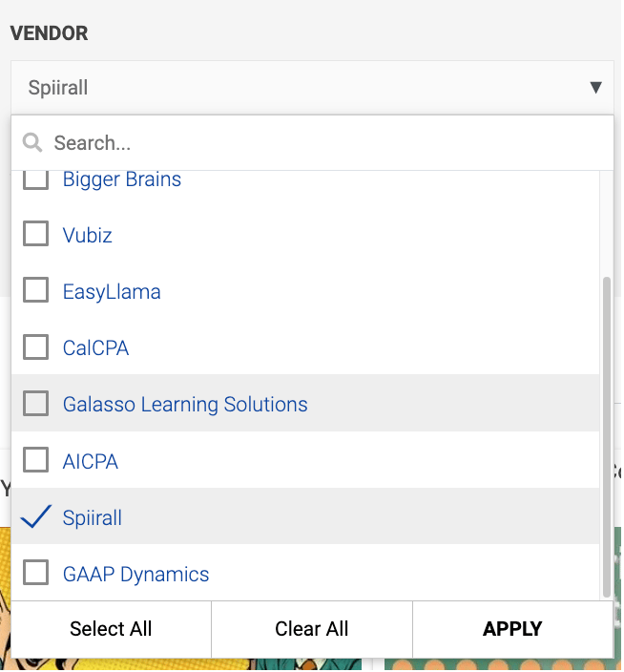Open the Vendor dropdown arrow

(x=595, y=88)
